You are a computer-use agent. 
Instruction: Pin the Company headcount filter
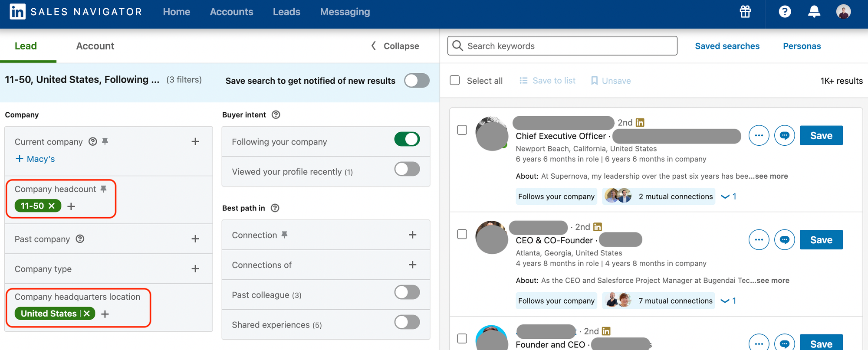click(x=103, y=189)
